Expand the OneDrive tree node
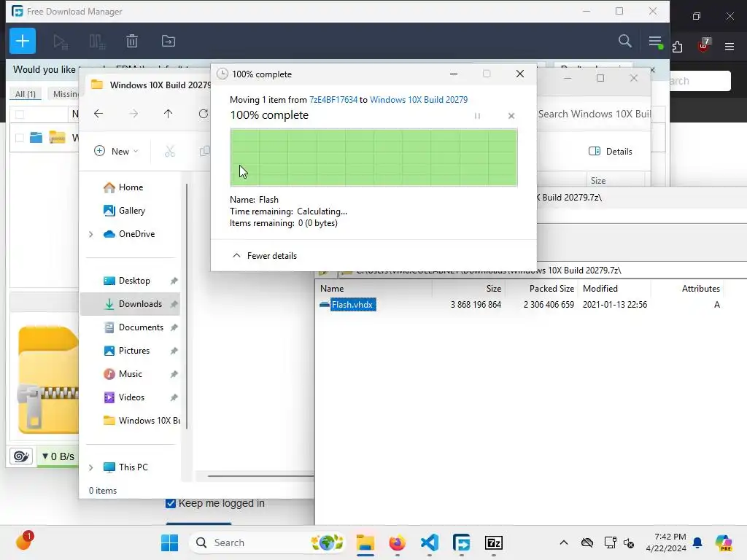Viewport: 747px width, 560px height. tap(91, 234)
